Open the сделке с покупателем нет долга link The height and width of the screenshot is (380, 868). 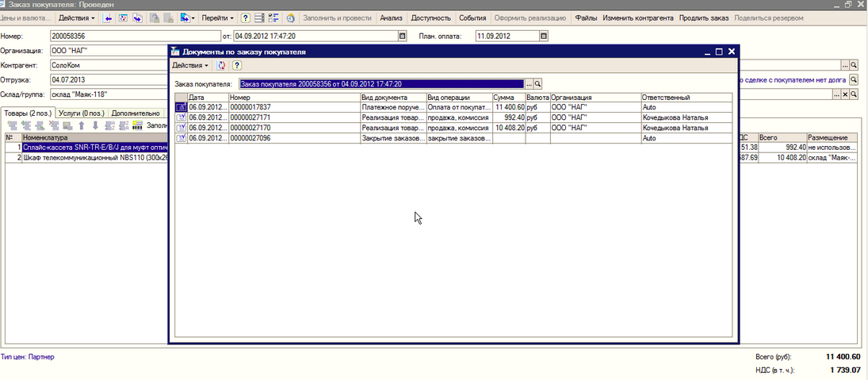click(x=792, y=80)
